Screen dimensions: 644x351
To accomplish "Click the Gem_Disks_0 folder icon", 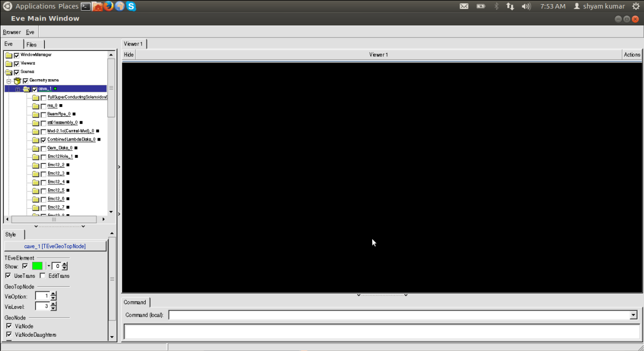I will (35, 148).
